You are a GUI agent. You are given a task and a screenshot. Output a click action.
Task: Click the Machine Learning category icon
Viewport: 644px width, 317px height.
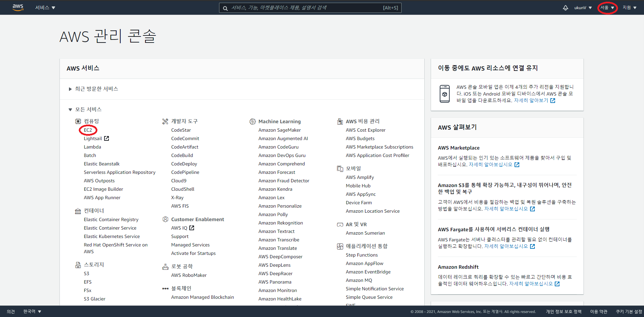(x=253, y=122)
